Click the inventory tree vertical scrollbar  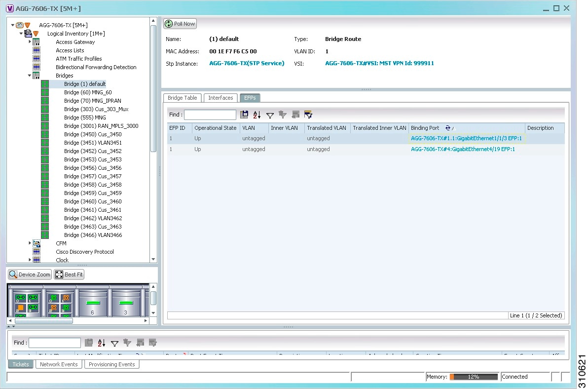click(153, 88)
